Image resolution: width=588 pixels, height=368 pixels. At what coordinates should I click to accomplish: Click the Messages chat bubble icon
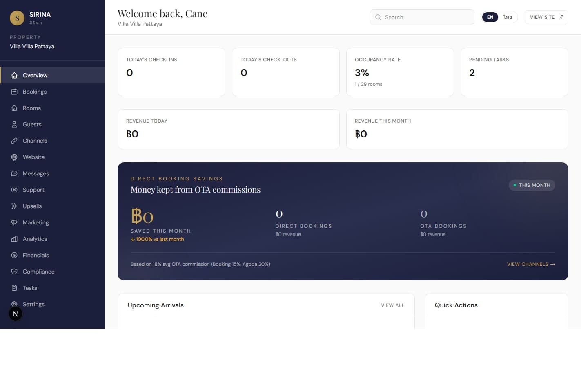(14, 173)
